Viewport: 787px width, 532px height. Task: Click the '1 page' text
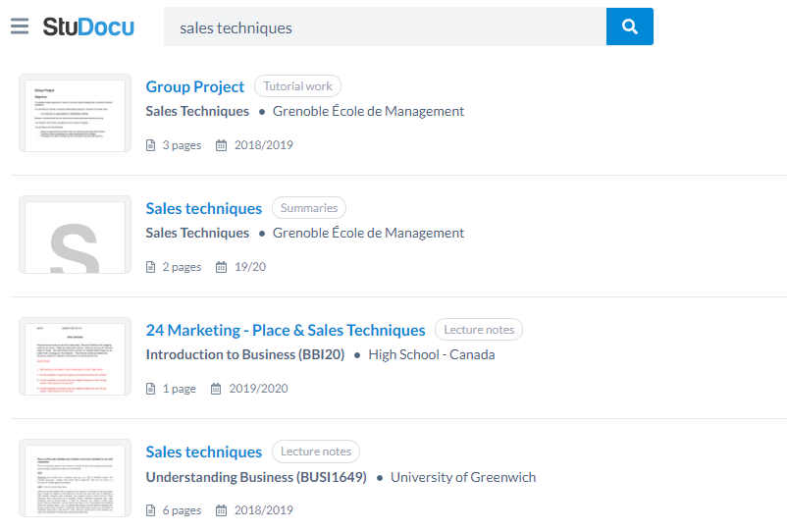coord(180,389)
